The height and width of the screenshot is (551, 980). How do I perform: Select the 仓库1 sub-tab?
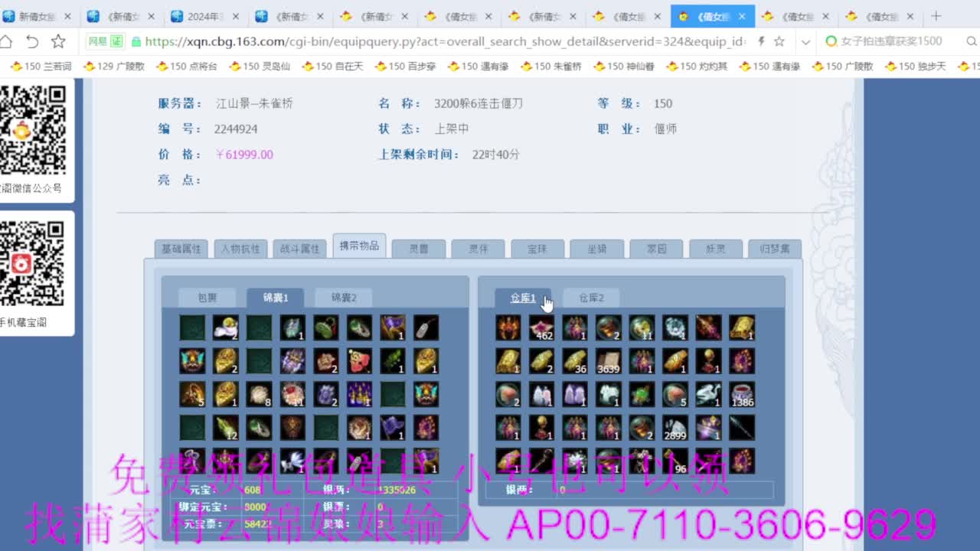[524, 298]
